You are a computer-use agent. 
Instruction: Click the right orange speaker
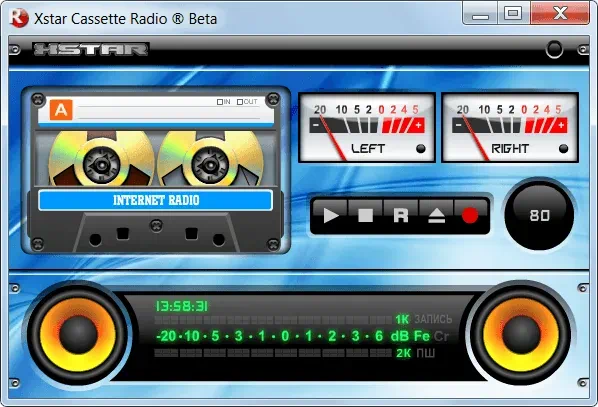click(521, 335)
